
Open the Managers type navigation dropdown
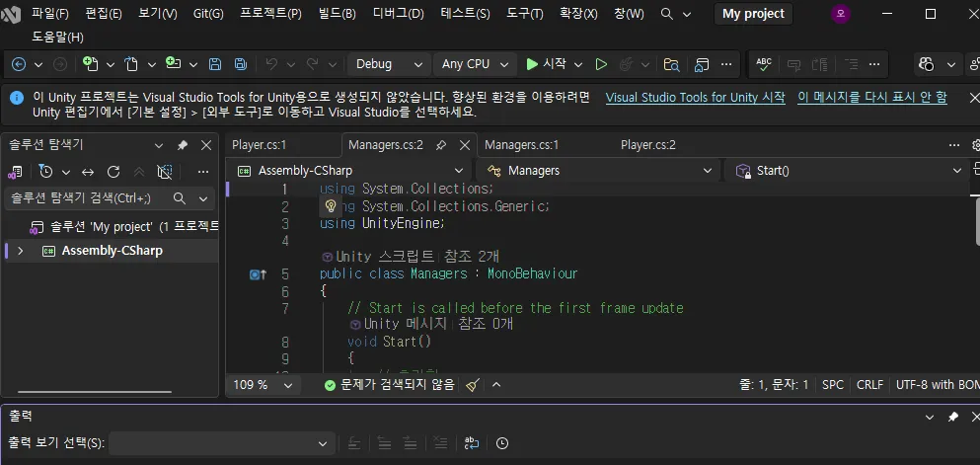(600, 171)
